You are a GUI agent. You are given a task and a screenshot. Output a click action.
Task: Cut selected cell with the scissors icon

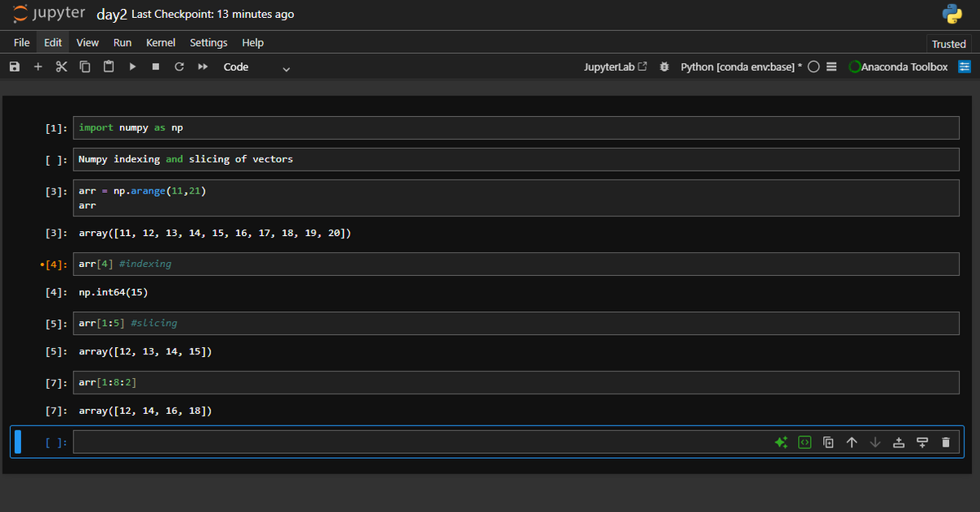(x=61, y=67)
